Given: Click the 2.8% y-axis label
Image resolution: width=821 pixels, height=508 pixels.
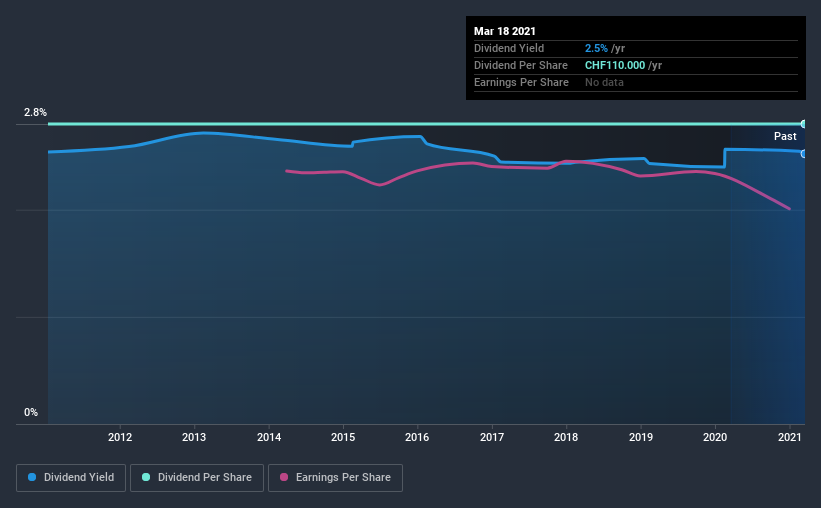Looking at the screenshot, I should (36, 113).
